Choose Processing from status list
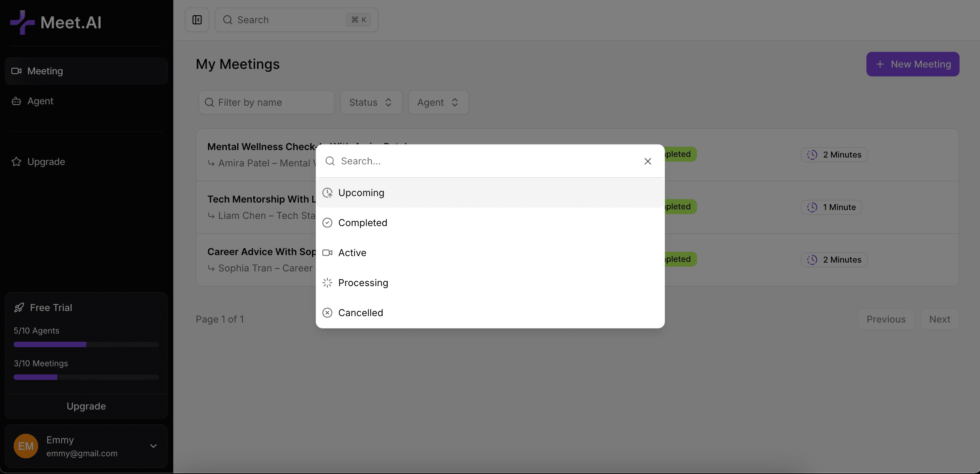The image size is (980, 474). click(x=363, y=283)
